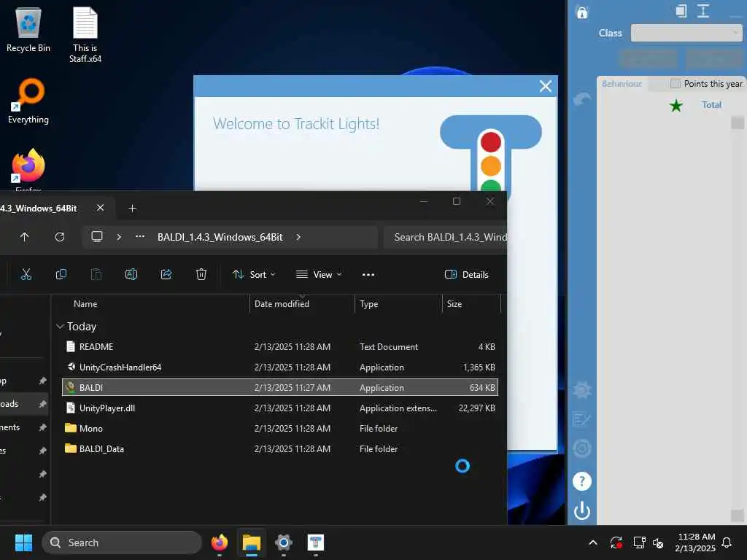
Task: Open the Trackit Lights taskbar icon
Action: pos(315,542)
